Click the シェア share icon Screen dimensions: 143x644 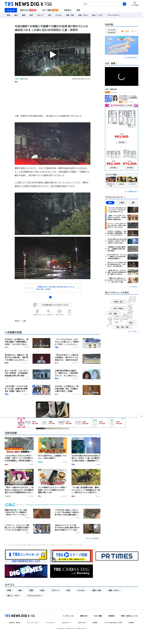click(x=69, y=311)
